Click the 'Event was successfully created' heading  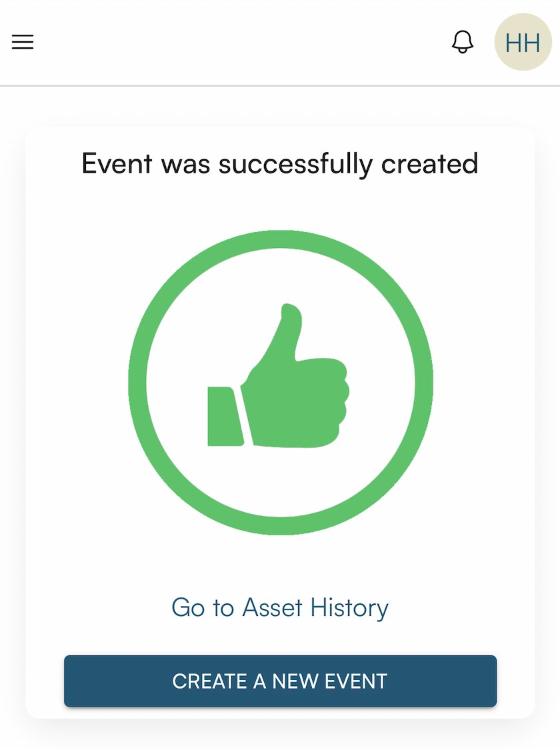point(280,163)
